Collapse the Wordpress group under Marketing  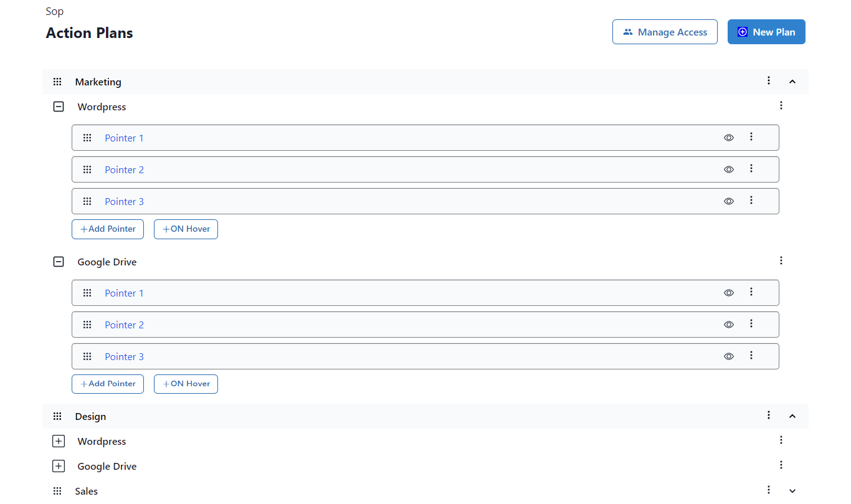pos(58,107)
